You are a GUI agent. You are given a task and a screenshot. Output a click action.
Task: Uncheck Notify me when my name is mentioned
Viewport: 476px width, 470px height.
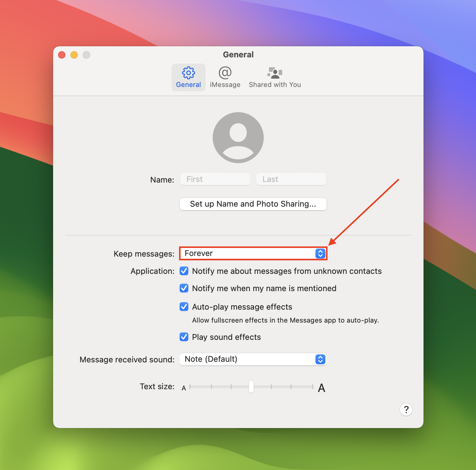coord(184,288)
